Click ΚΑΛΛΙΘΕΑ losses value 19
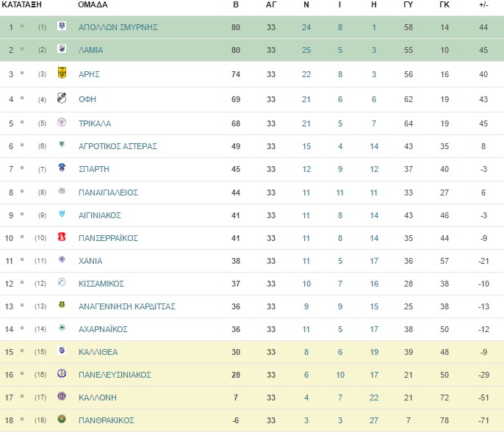504x435 pixels. tap(374, 352)
